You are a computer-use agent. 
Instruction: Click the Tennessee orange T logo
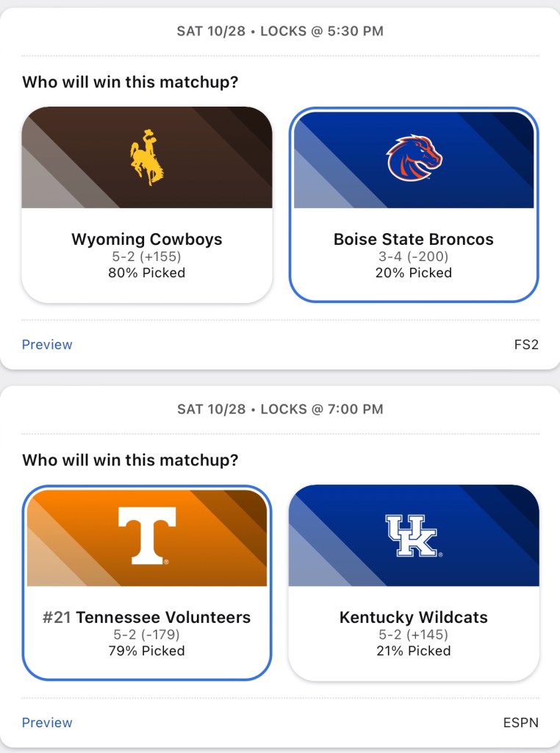[x=147, y=535]
